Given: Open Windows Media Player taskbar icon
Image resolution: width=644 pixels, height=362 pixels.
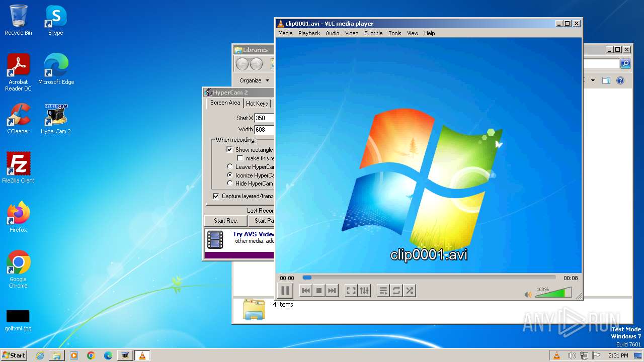Looking at the screenshot, I should (x=74, y=355).
